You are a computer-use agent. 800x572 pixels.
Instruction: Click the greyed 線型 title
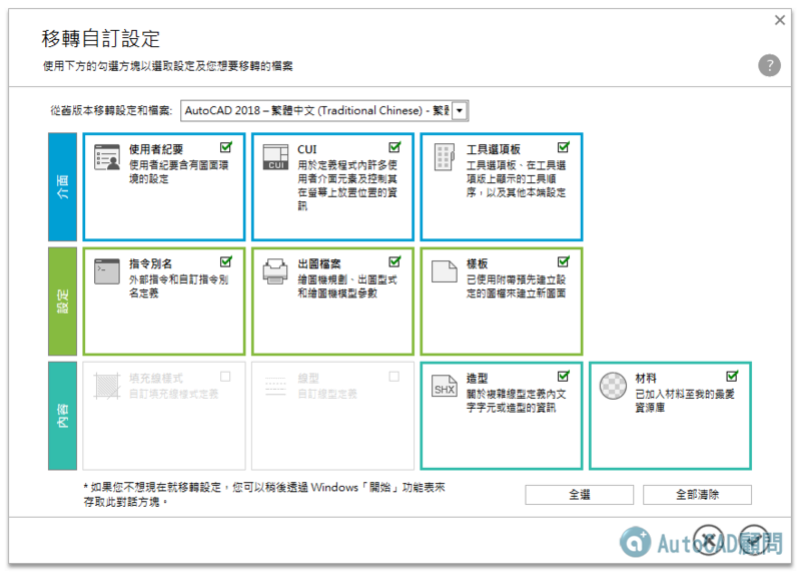point(308,378)
